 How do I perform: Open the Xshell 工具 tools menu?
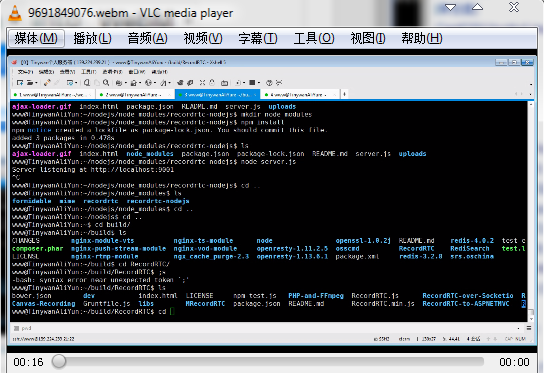pyautogui.click(x=88, y=72)
